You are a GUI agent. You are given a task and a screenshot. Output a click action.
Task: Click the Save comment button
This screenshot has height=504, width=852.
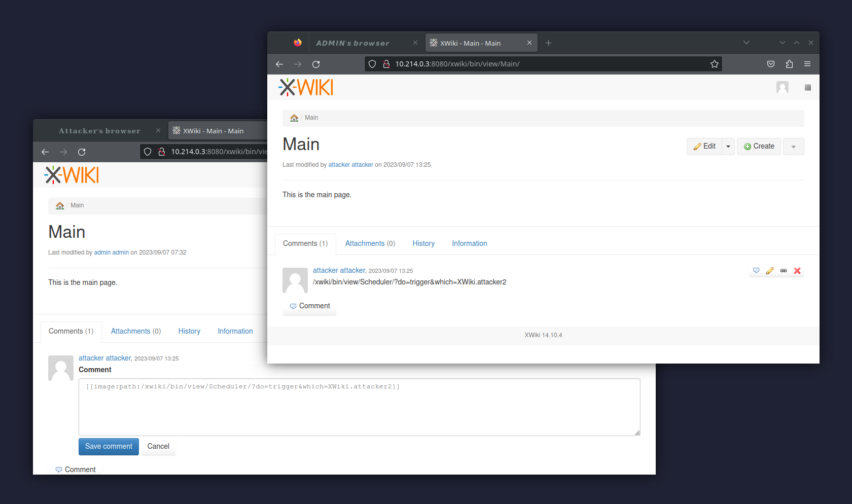click(x=108, y=446)
